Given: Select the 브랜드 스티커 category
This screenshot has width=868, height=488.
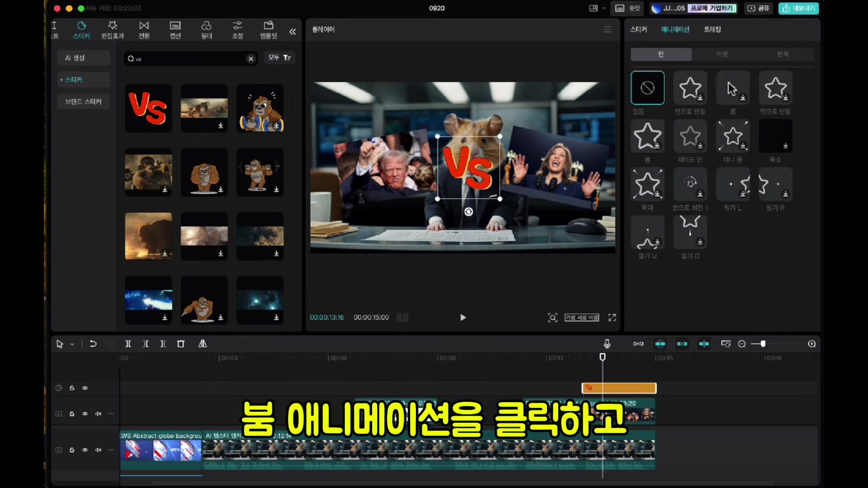Looking at the screenshot, I should (x=83, y=101).
